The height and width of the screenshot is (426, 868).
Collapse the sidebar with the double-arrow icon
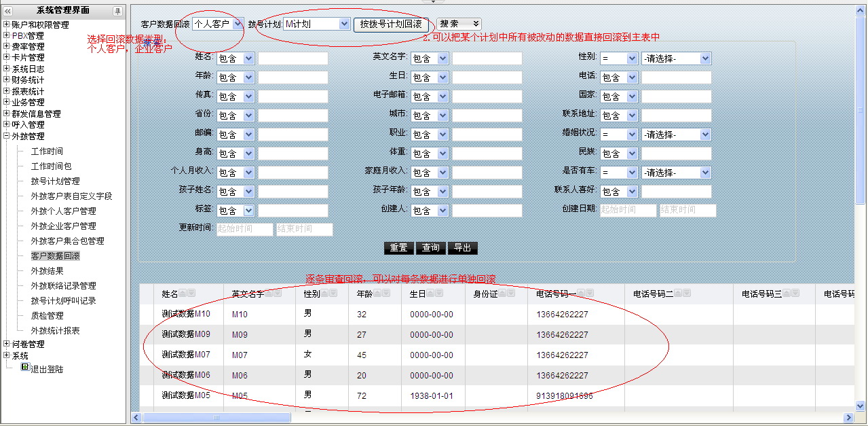[x=9, y=11]
